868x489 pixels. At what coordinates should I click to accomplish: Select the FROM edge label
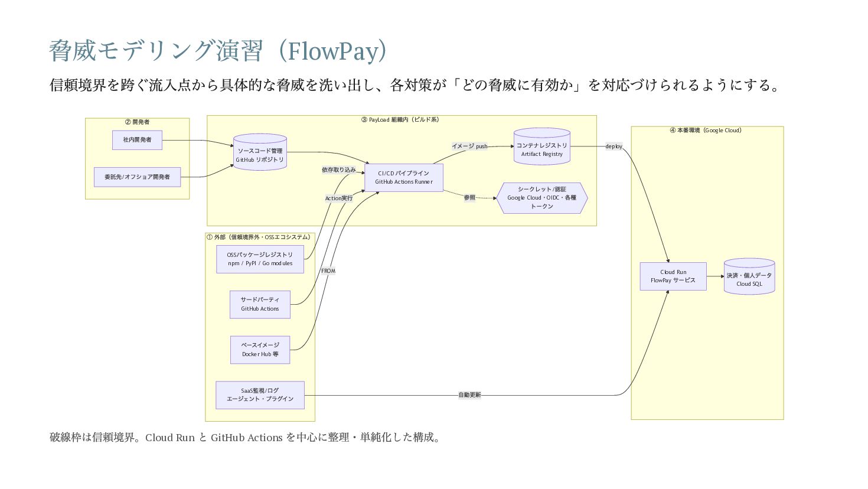pos(328,271)
